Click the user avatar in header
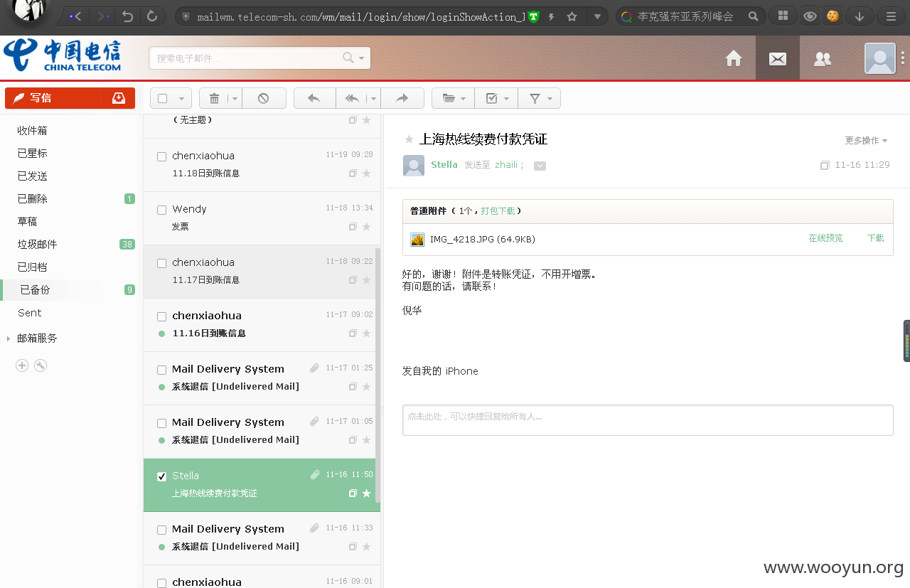 880,58
